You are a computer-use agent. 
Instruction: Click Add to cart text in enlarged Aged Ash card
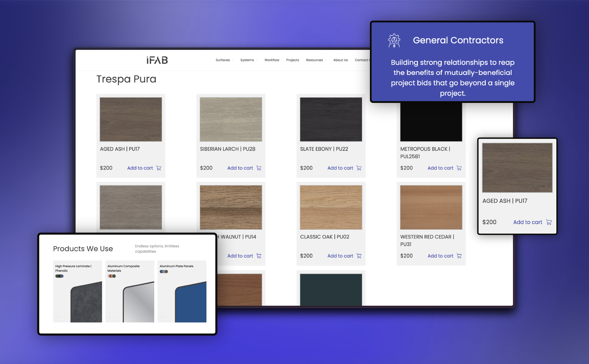(527, 222)
